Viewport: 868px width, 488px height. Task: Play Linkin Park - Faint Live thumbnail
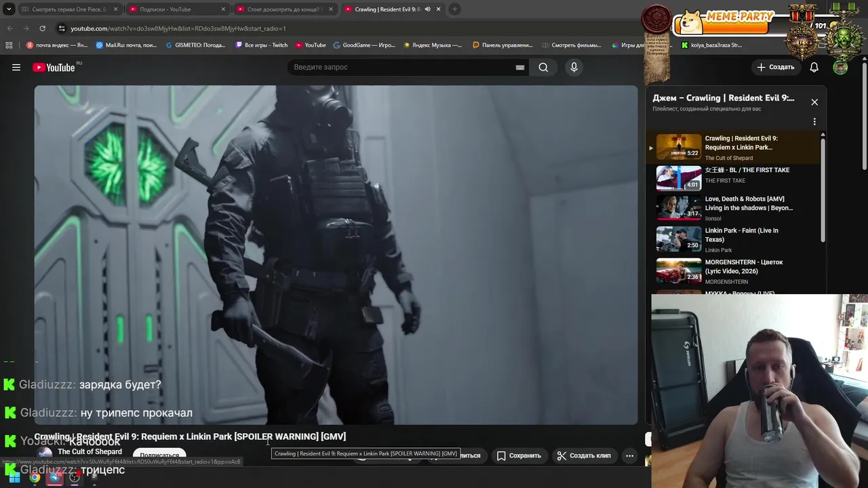pos(679,239)
